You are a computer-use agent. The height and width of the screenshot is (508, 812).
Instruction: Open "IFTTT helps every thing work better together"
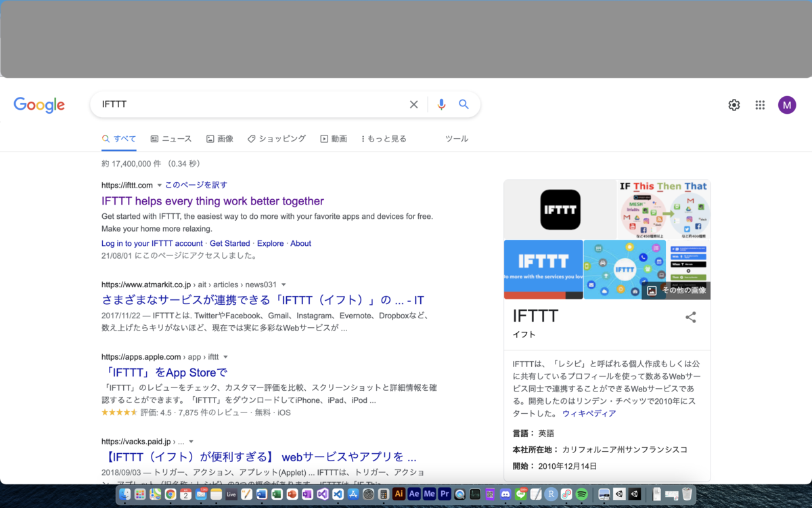[212, 201]
